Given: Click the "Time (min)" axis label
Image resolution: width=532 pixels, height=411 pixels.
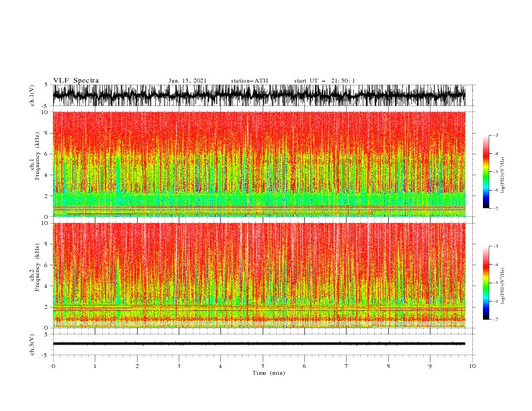Looking at the screenshot, I should [269, 373].
